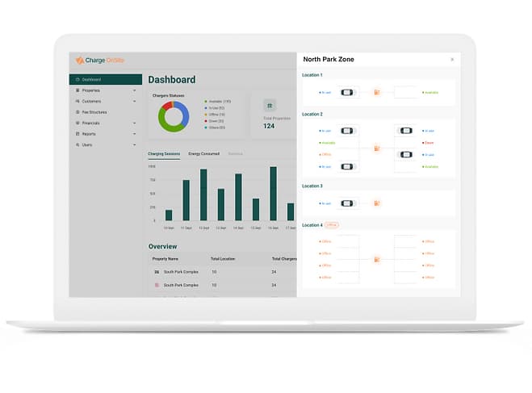
Task: Expand the Customers sidebar menu
Action: 135,102
